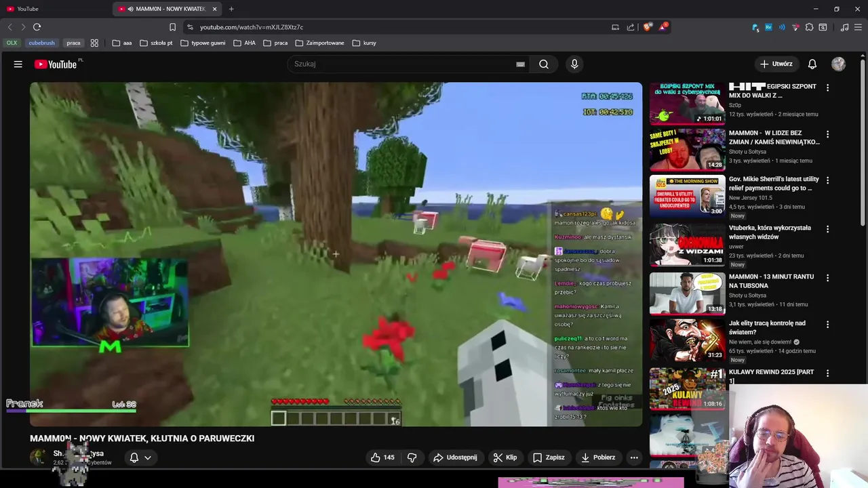Open options menu for 13 MINUT RANTU video
The height and width of the screenshot is (488, 868).
click(827, 278)
